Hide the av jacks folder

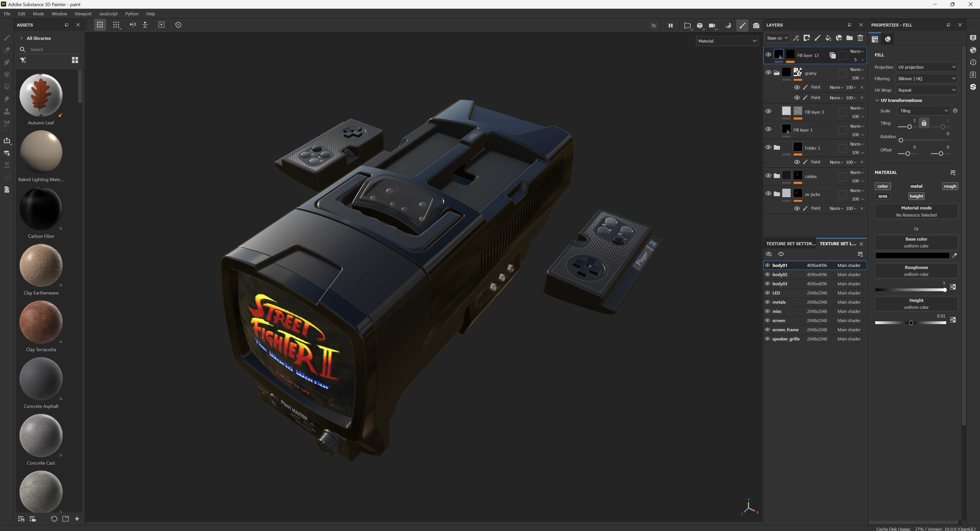coord(768,193)
